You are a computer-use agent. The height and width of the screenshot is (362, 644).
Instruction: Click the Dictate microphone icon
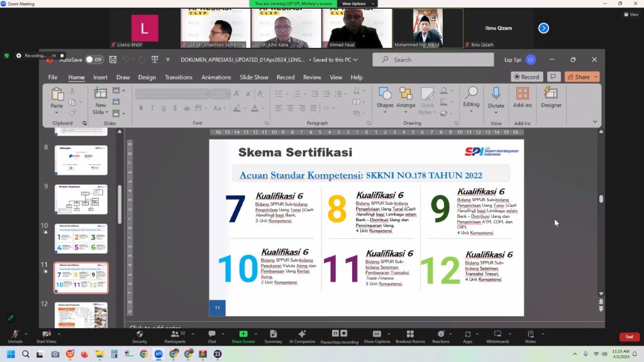[496, 94]
